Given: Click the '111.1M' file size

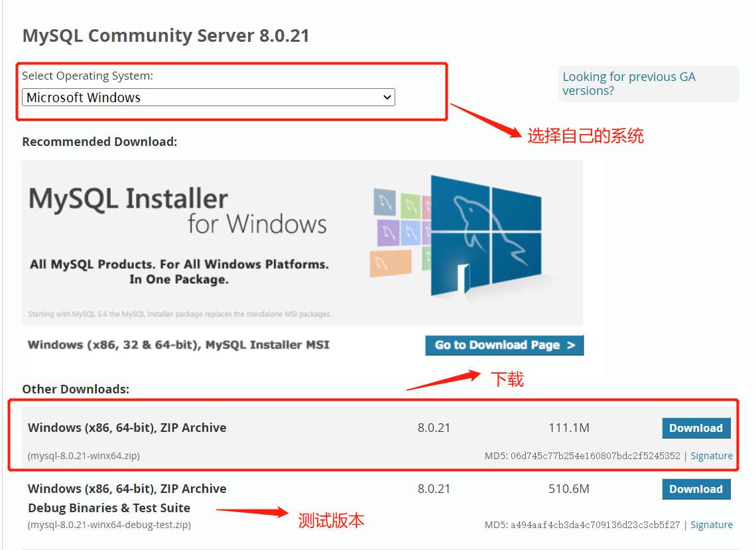Looking at the screenshot, I should pos(569,428).
